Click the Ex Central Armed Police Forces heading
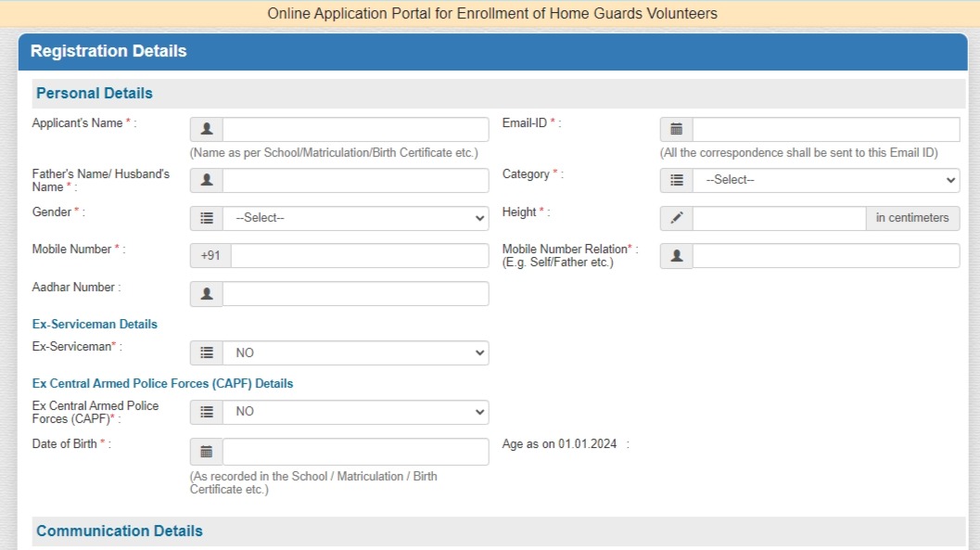 [163, 383]
